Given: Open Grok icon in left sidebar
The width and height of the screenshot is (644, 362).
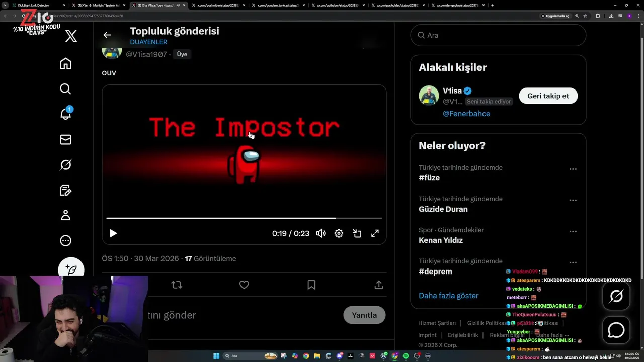Looking at the screenshot, I should coord(65,165).
